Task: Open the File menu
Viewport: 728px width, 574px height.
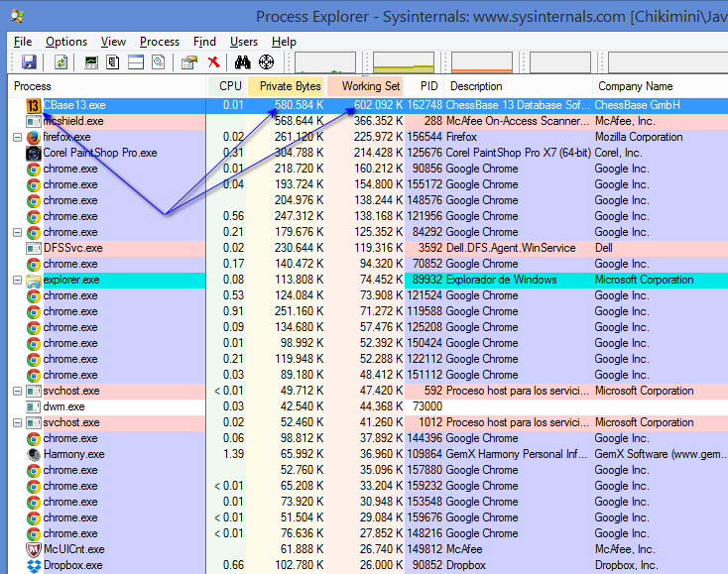Action: (23, 42)
